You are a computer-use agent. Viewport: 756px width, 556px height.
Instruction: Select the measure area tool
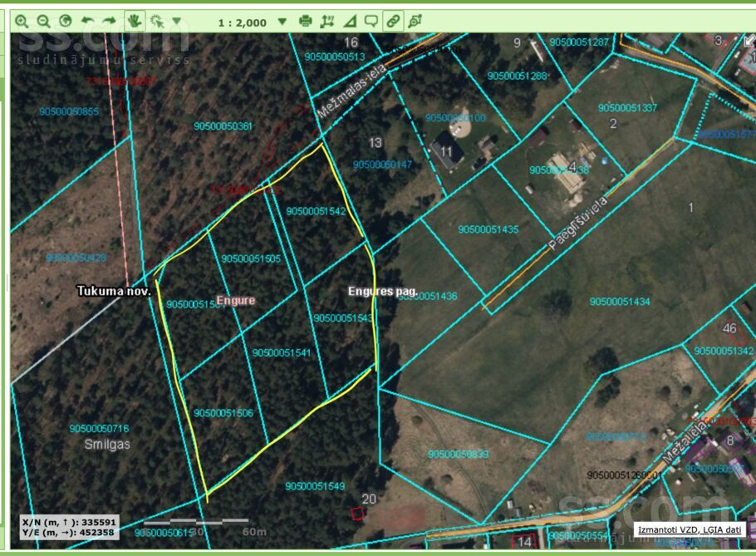click(x=350, y=21)
